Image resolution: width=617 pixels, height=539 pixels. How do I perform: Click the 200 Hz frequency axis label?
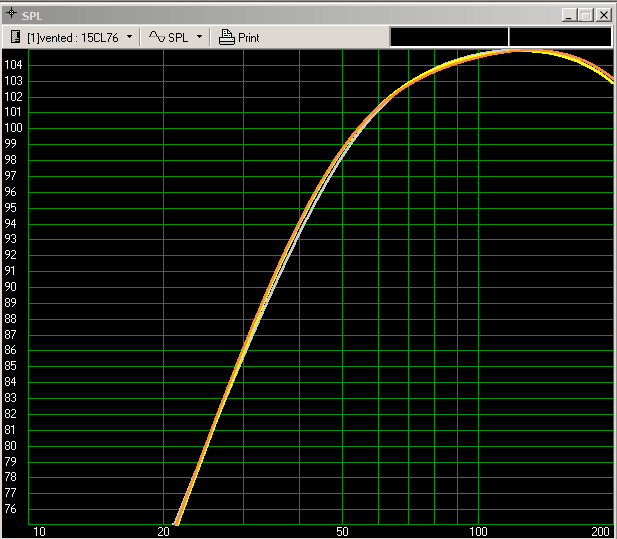(x=600, y=532)
